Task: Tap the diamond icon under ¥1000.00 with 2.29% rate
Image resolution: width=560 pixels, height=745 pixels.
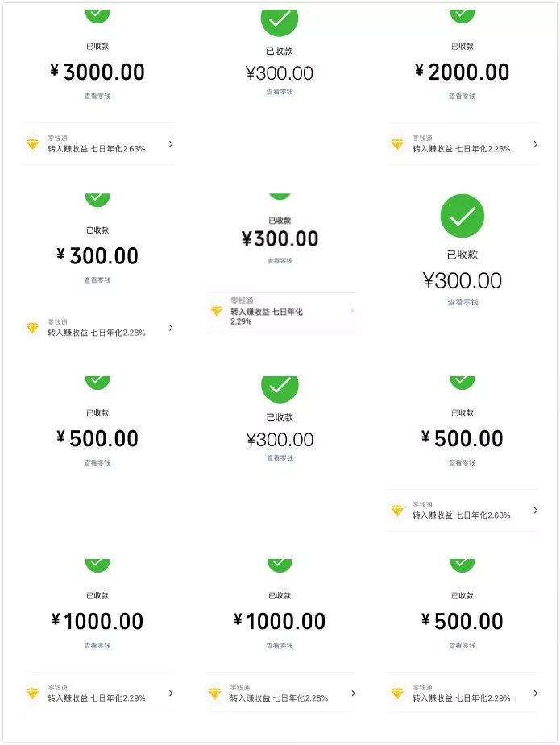Action: 32,693
